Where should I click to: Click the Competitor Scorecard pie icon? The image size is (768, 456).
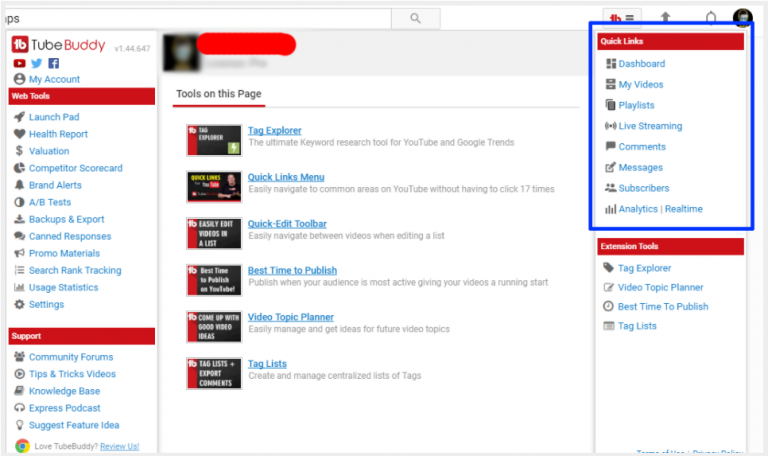tap(19, 168)
